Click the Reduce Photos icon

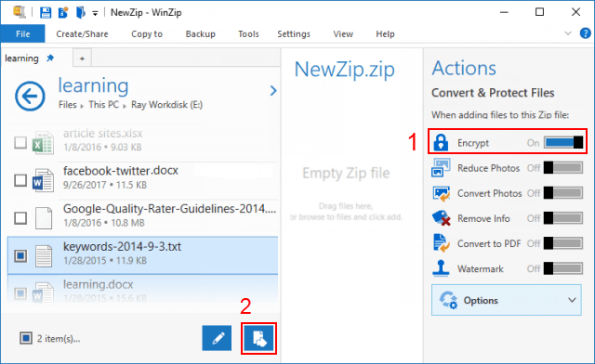(x=441, y=168)
